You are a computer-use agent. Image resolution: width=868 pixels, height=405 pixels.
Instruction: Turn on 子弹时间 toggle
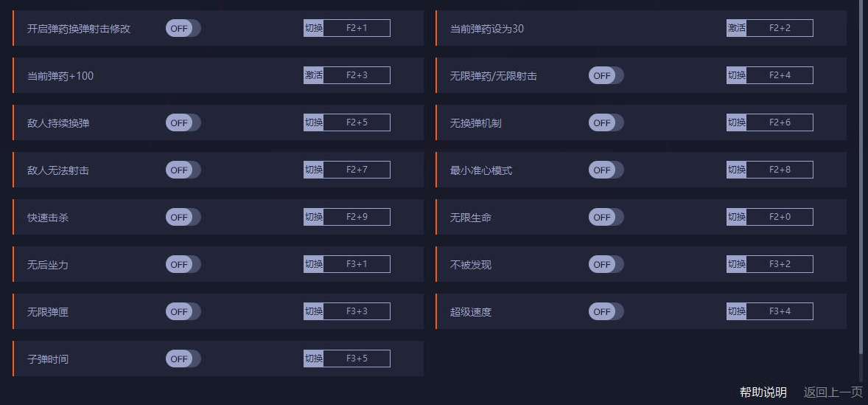183,359
